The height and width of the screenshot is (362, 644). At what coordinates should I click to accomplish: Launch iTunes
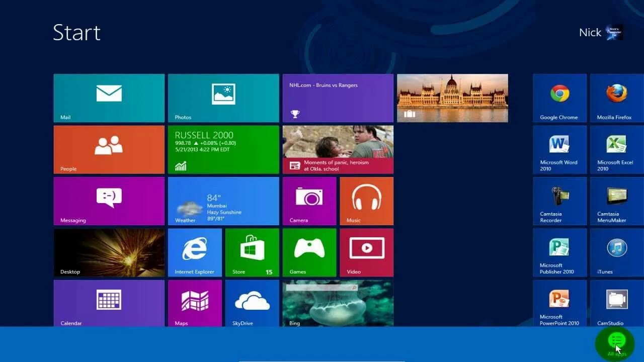[x=617, y=252]
